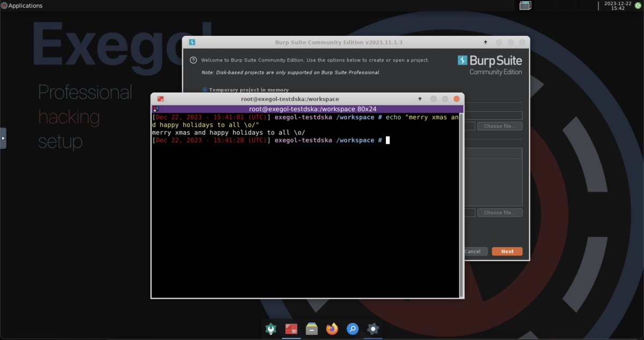This screenshot has width=644, height=340.
Task: Click the 15:41:28 timestamp in terminal prompt
Action: (229, 140)
